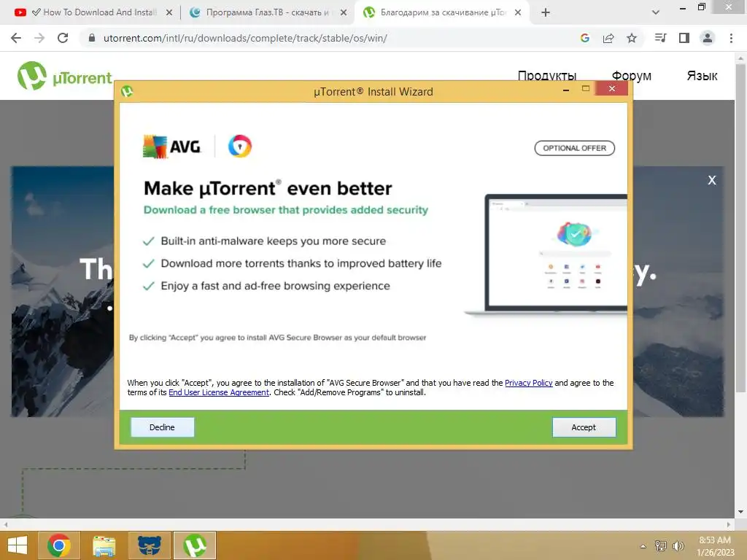The width and height of the screenshot is (747, 560).
Task: Decline the AVG Secure Browser offer
Action: (x=163, y=427)
